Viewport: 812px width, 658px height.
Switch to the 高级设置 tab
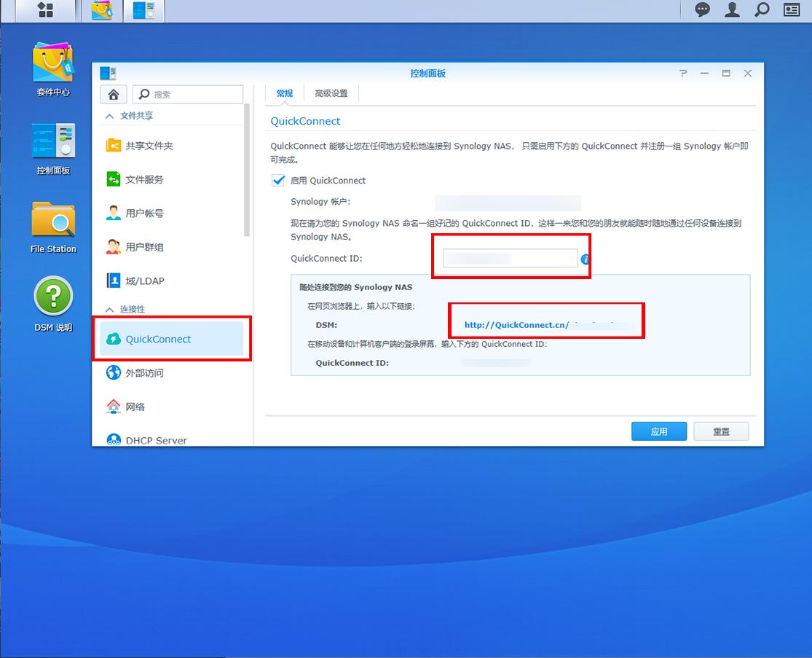pyautogui.click(x=331, y=93)
